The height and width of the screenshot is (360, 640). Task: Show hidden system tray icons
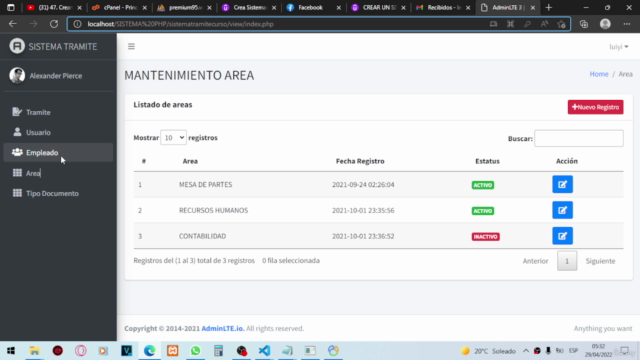[526, 351]
